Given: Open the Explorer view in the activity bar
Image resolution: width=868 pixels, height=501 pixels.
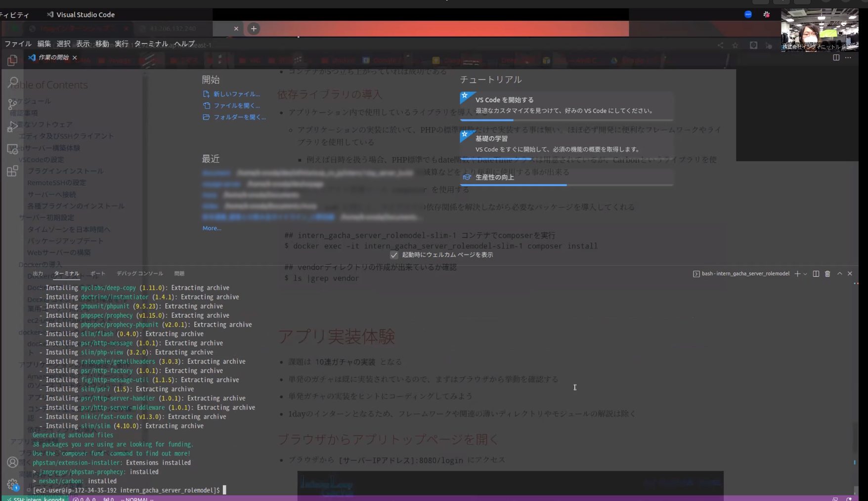Looking at the screenshot, I should click(12, 60).
